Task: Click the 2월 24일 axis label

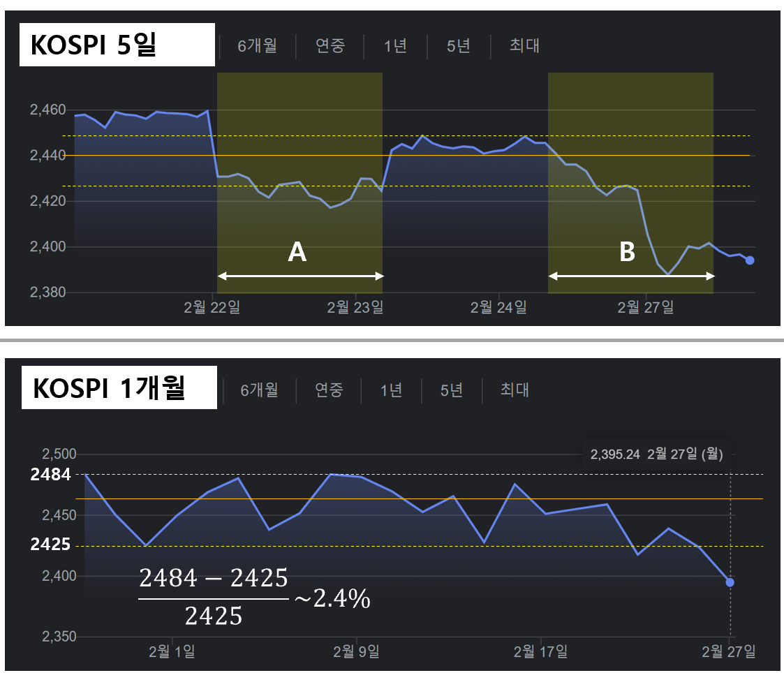Action: (x=498, y=307)
